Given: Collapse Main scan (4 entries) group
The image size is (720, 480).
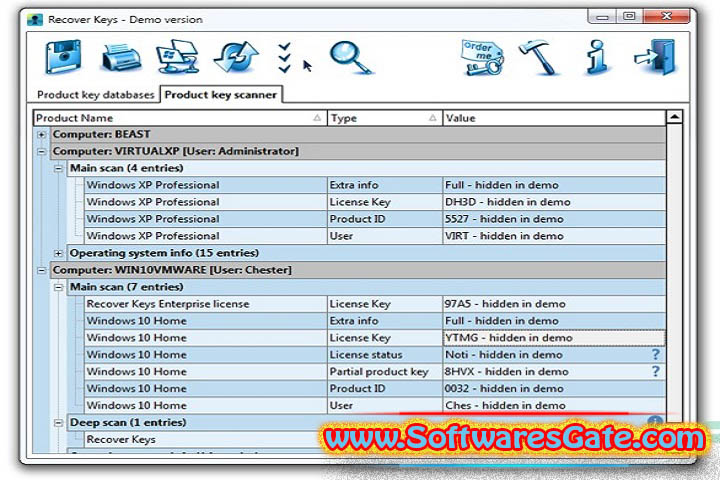Looking at the screenshot, I should click(58, 169).
